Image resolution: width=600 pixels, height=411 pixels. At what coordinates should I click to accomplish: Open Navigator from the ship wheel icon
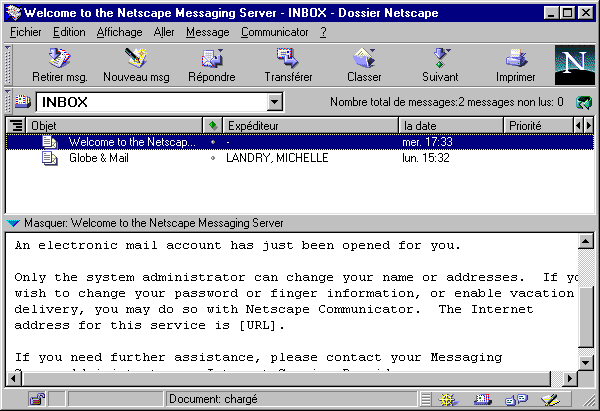(447, 400)
